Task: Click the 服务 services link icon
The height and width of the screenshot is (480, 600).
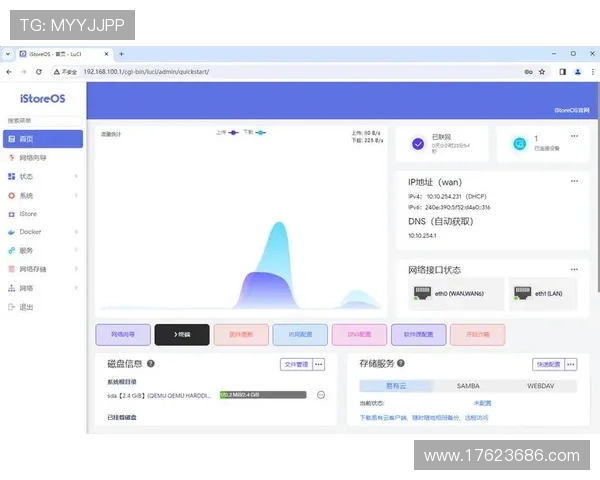Action: pyautogui.click(x=11, y=250)
